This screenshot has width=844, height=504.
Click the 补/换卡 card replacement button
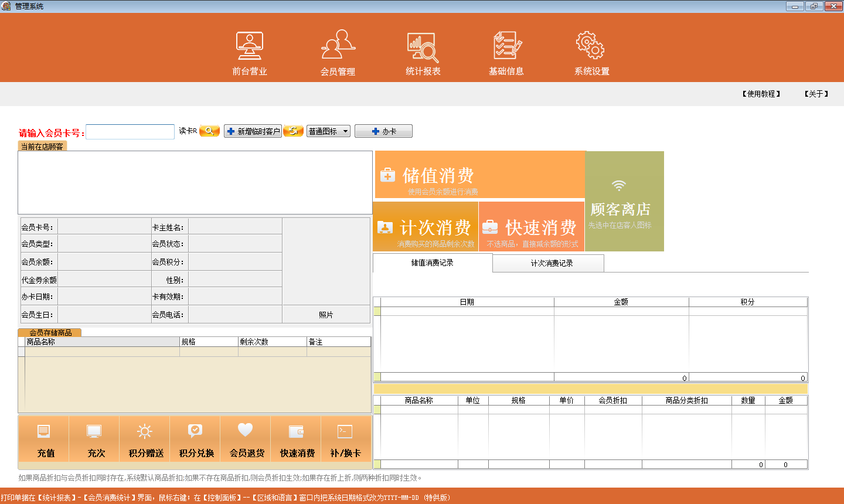346,439
